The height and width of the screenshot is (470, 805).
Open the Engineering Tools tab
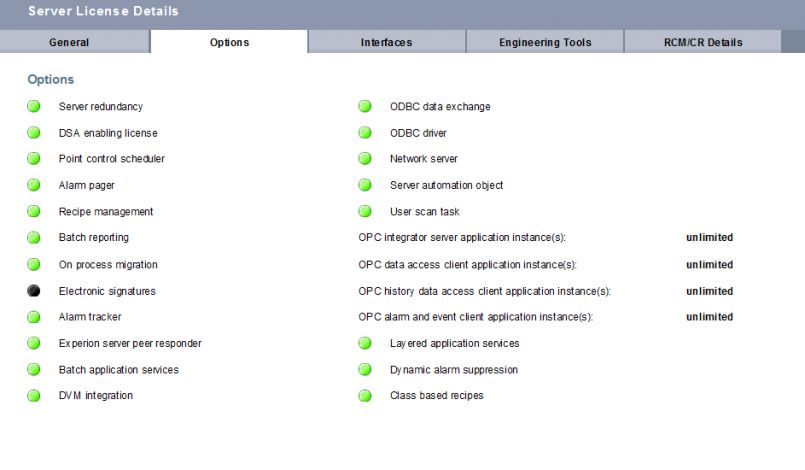(545, 42)
